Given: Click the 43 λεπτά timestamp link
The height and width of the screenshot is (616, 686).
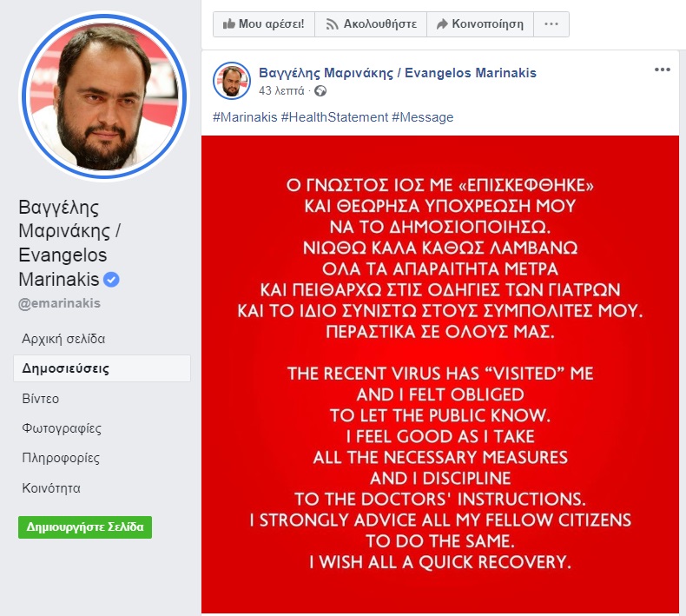Looking at the screenshot, I should coord(281,90).
